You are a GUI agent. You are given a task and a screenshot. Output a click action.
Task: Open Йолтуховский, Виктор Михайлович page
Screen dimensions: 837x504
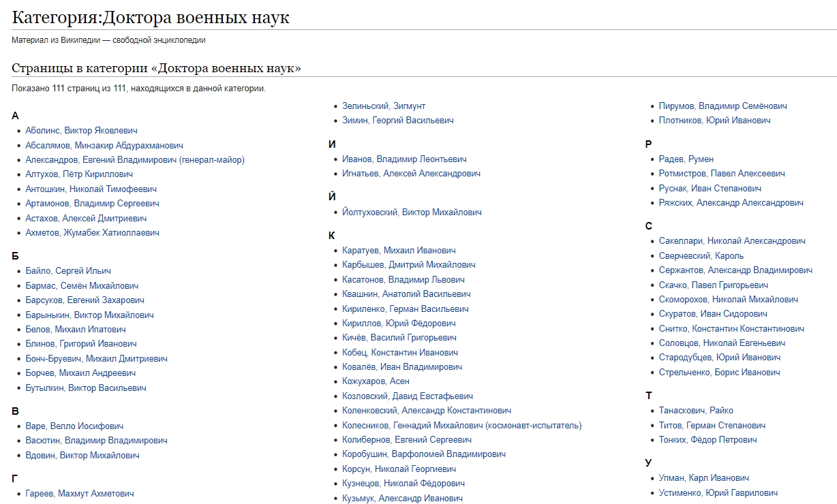click(x=412, y=212)
